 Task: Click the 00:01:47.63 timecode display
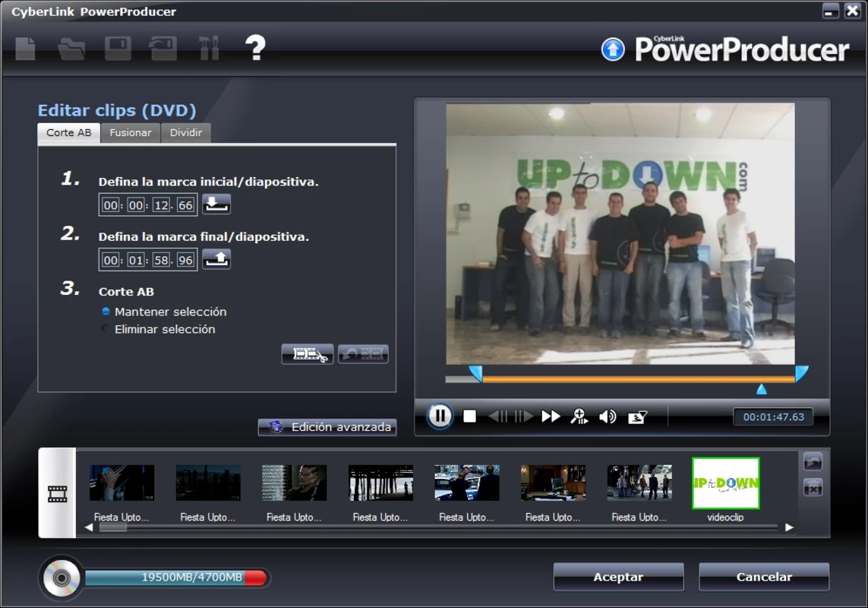pyautogui.click(x=773, y=416)
